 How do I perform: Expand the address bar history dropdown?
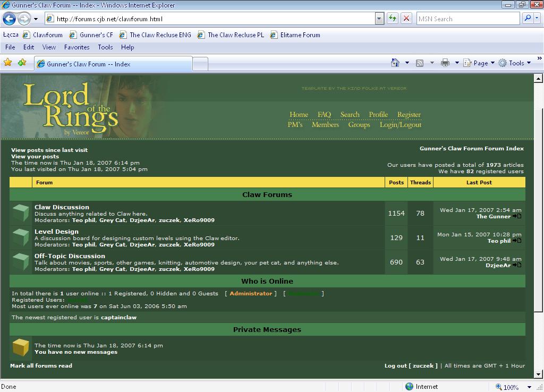[x=379, y=19]
